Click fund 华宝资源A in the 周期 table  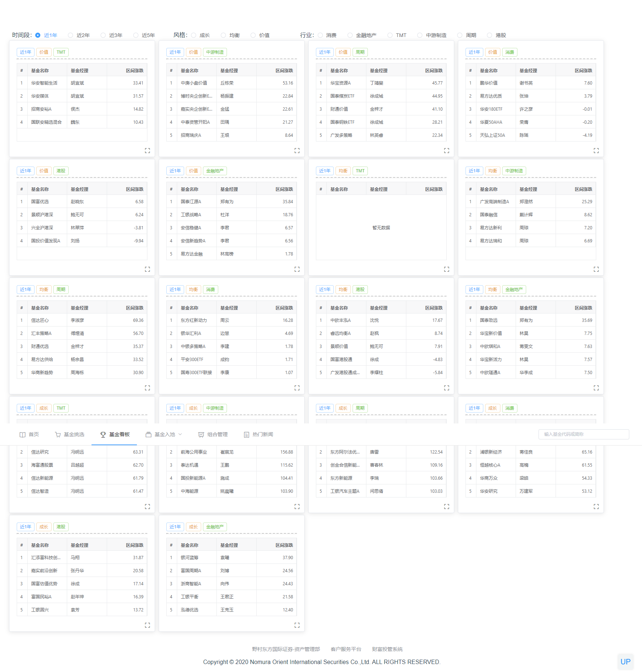[341, 83]
